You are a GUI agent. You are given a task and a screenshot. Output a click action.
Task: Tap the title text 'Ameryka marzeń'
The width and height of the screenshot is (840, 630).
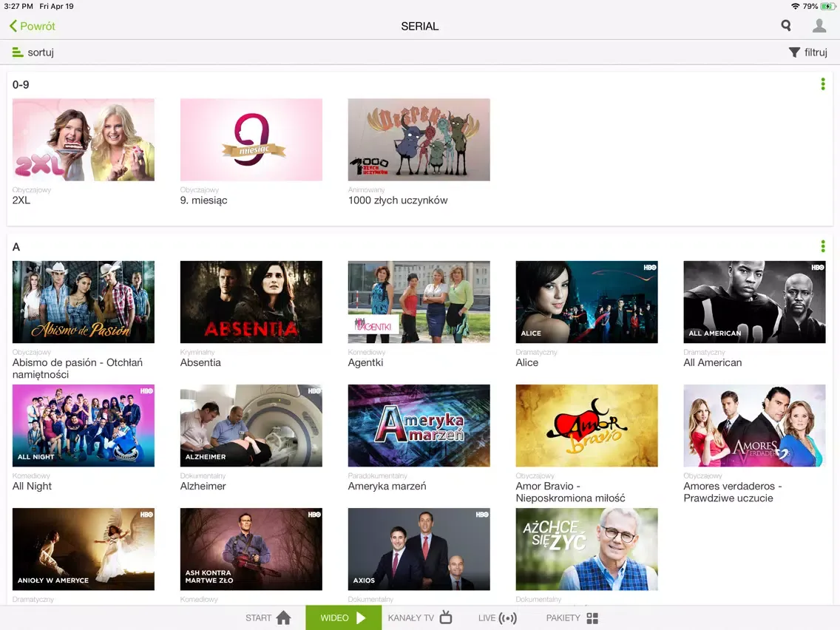tap(387, 486)
